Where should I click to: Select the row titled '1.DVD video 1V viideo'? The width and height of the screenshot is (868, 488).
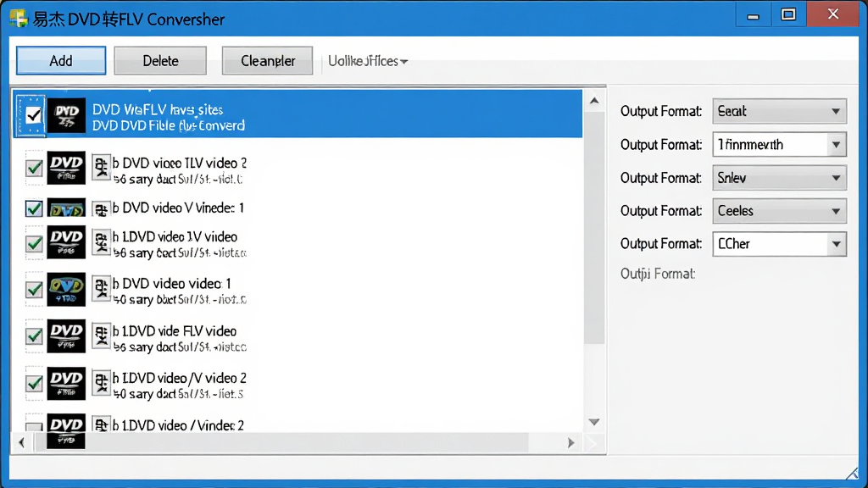pos(298,243)
